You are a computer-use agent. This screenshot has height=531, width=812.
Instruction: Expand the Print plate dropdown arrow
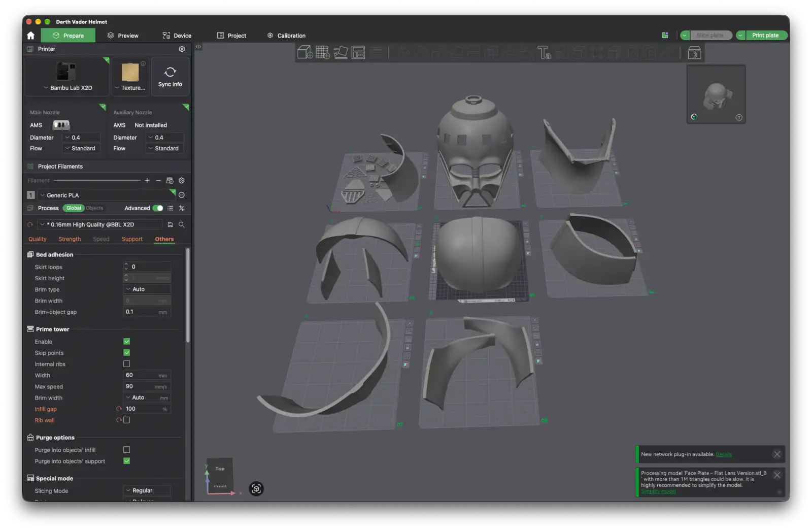point(741,36)
